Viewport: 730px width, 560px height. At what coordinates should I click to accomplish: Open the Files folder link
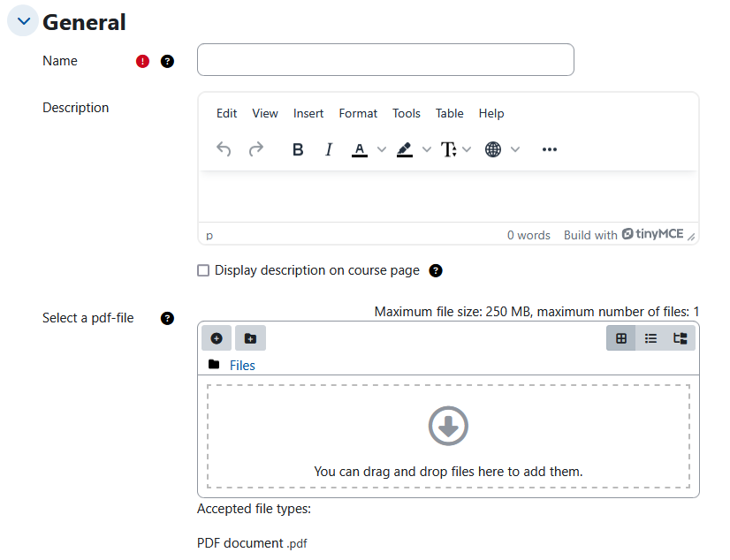click(x=242, y=365)
